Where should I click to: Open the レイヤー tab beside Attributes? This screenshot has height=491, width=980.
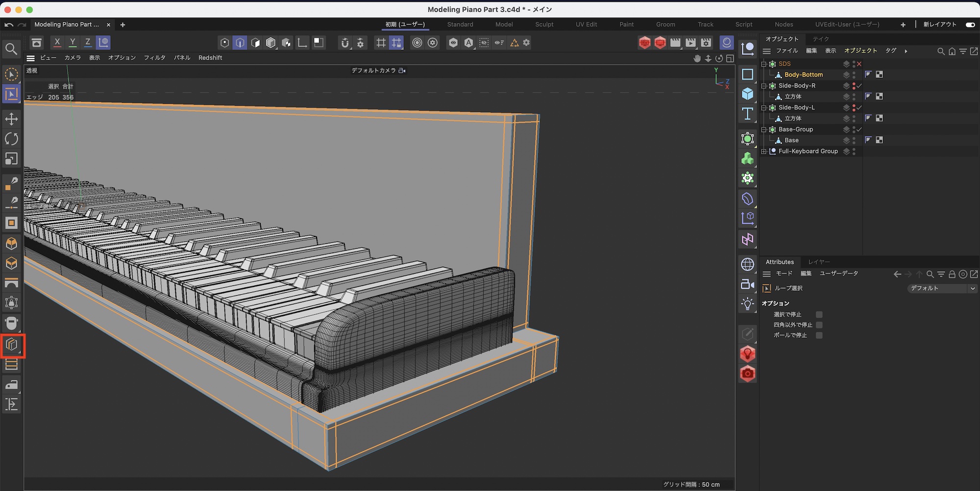[x=818, y=262]
